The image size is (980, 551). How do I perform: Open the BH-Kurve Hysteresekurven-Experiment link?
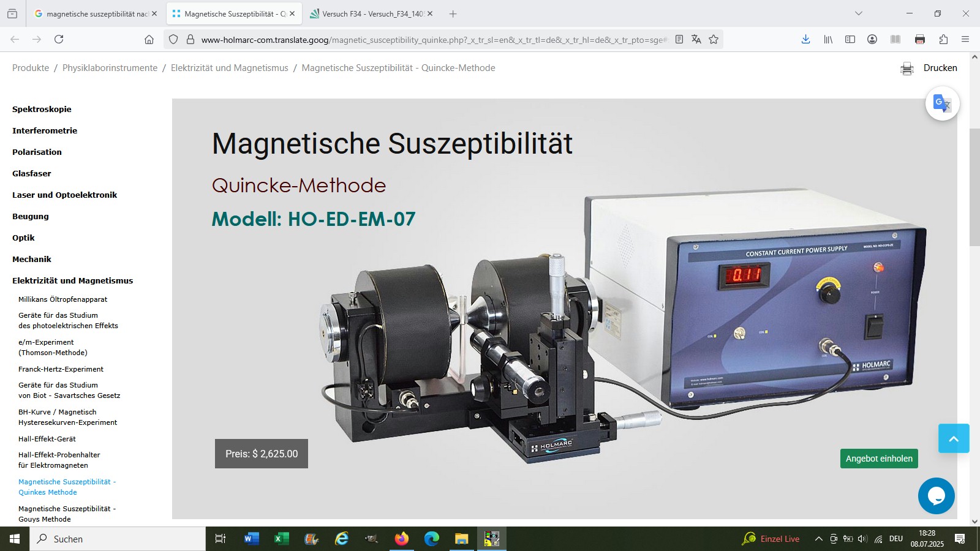pos(67,417)
